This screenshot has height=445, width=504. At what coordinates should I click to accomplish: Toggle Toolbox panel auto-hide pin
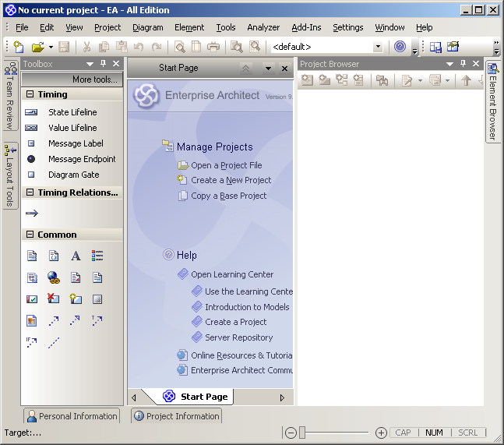(x=103, y=64)
